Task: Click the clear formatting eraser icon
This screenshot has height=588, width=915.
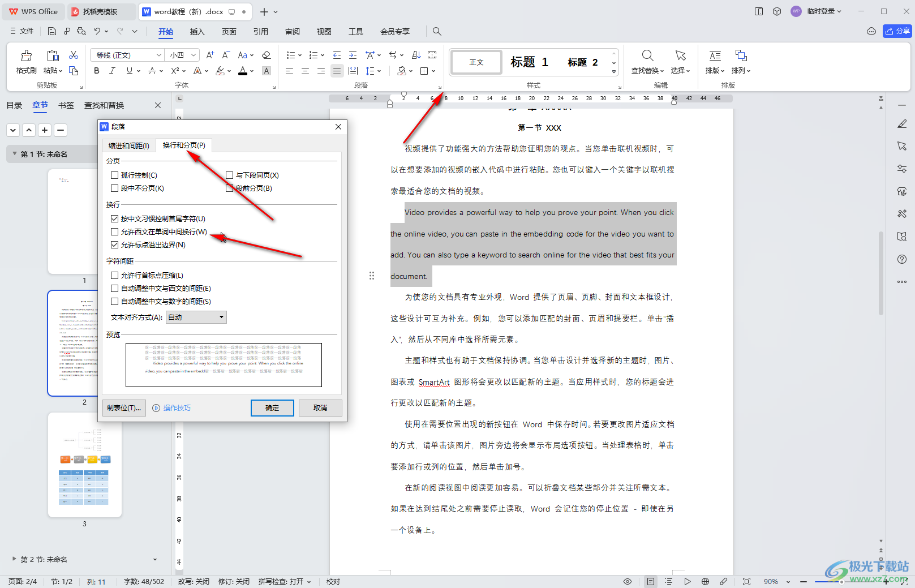Action: [x=267, y=55]
